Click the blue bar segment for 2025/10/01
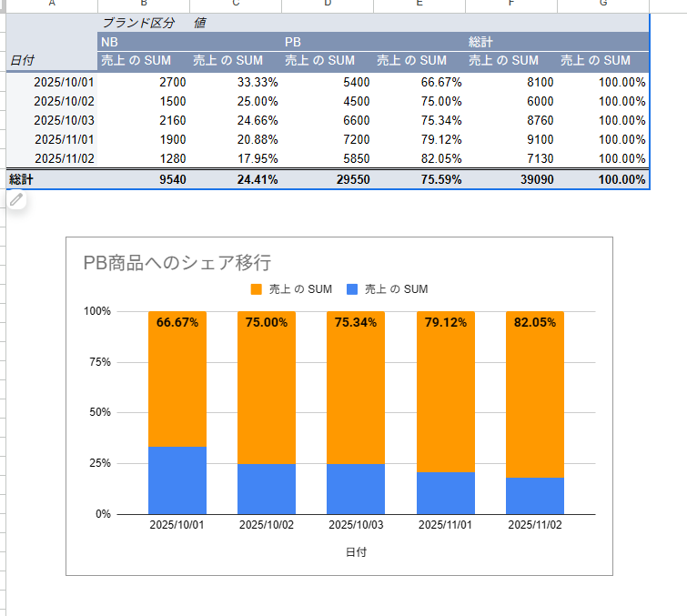The width and height of the screenshot is (687, 616). pos(177,480)
